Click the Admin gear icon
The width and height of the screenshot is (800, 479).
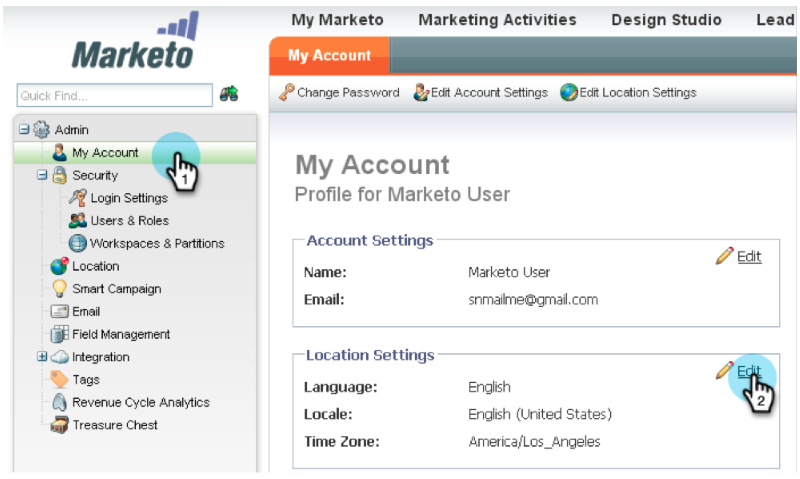click(x=41, y=130)
